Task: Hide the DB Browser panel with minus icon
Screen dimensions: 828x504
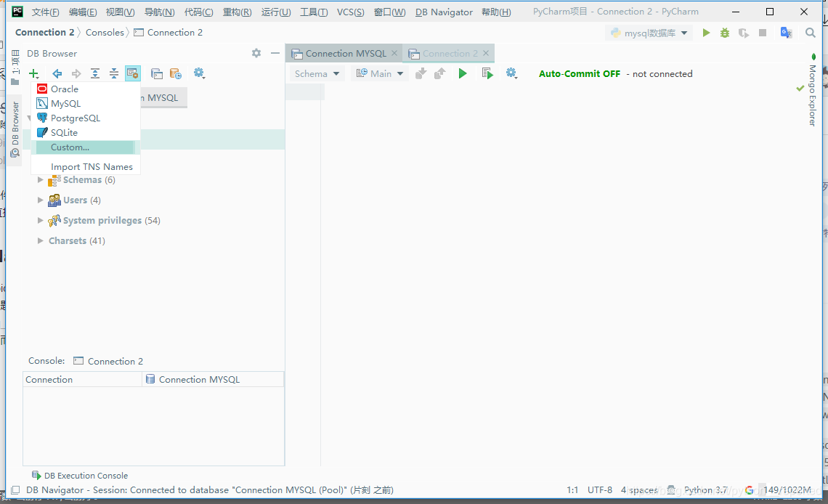Action: (x=275, y=53)
